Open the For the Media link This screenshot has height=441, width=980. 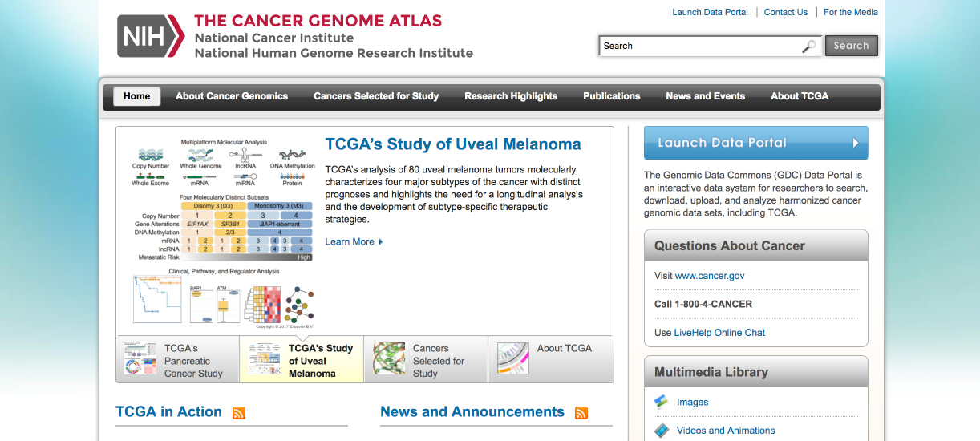[x=850, y=12]
